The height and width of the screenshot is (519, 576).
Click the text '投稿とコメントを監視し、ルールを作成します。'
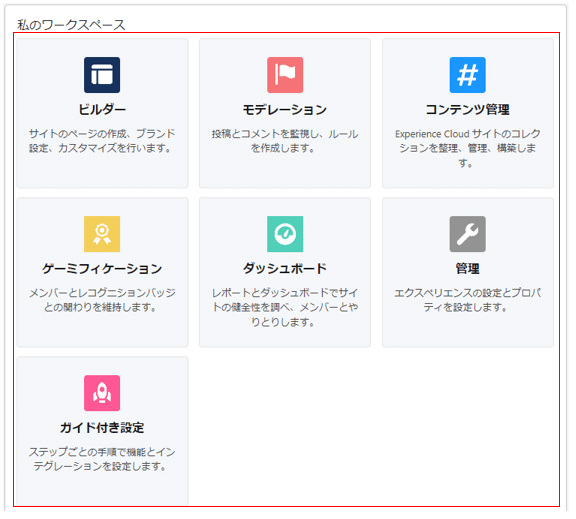pos(285,141)
